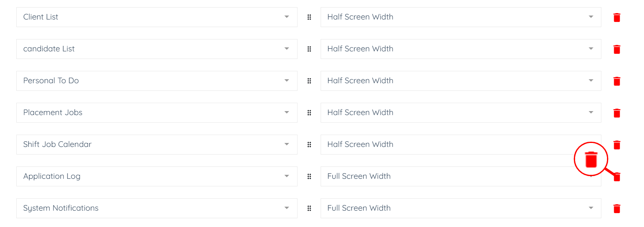Grab drag handle beside Client List
Screen dimensions: 644x227
click(309, 17)
